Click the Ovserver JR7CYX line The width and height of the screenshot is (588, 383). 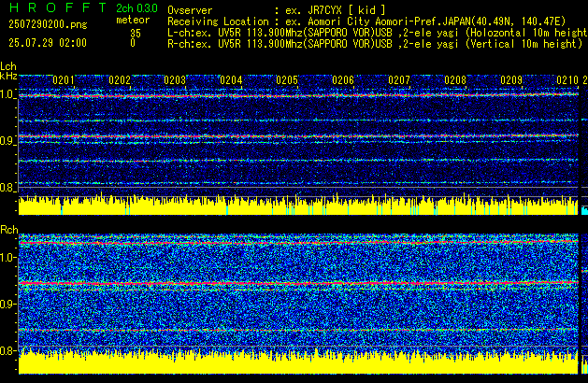(277, 10)
